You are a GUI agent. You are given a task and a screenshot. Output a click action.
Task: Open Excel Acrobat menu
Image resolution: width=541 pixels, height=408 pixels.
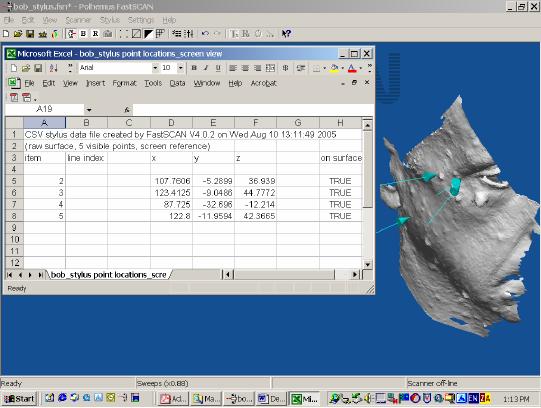pos(264,83)
